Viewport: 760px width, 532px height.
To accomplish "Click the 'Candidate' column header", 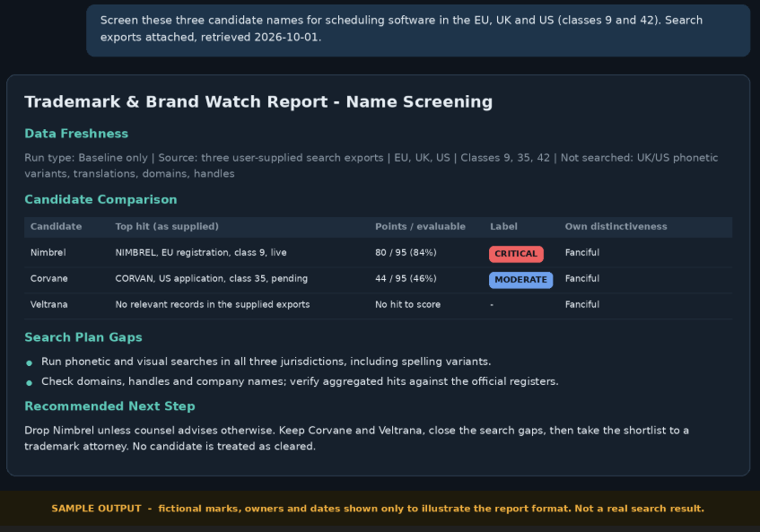I will 57,226.
